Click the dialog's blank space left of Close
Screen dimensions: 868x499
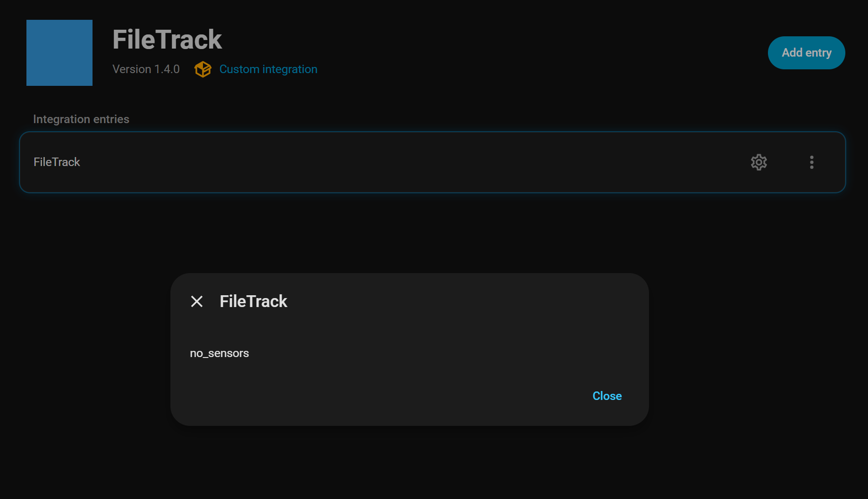(378, 396)
